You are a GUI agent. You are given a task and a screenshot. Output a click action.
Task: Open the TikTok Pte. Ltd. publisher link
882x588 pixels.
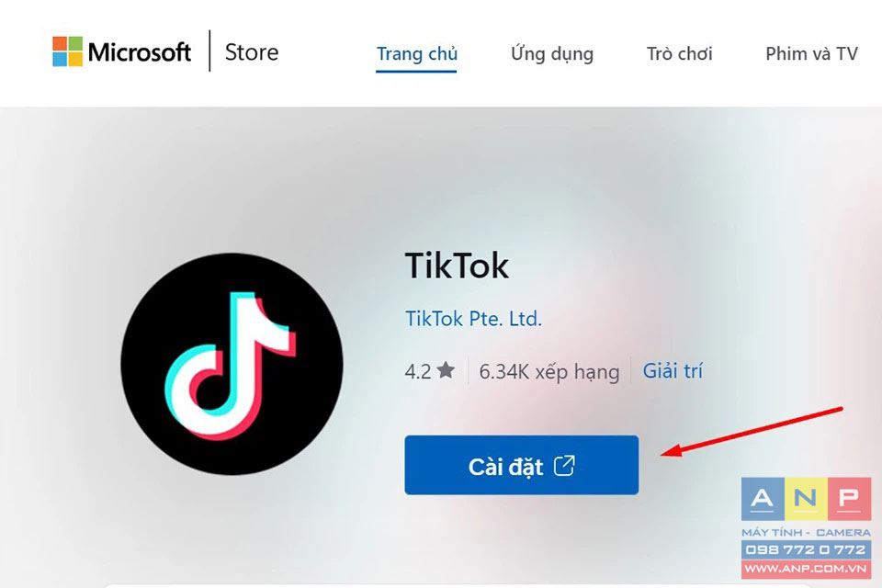click(x=474, y=319)
